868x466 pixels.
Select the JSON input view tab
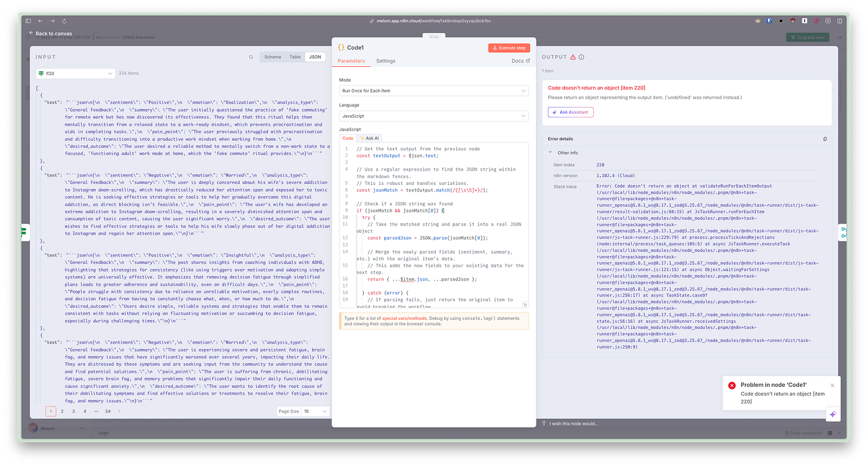pyautogui.click(x=315, y=57)
